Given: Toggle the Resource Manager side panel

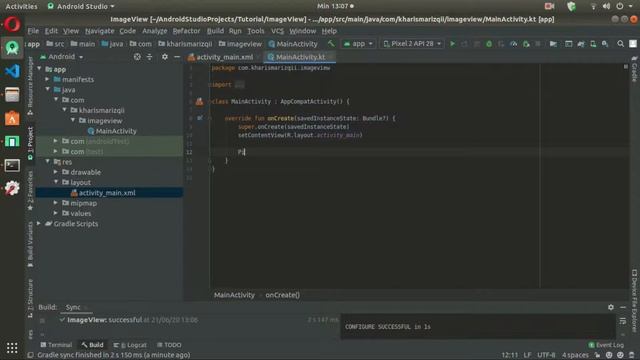Looking at the screenshot, I should pyautogui.click(x=30, y=86).
